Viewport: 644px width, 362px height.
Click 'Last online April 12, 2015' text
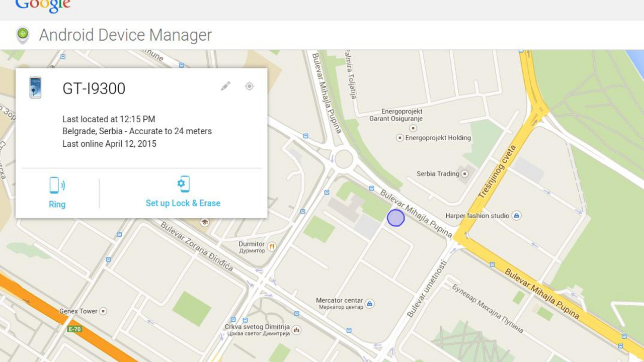click(109, 144)
